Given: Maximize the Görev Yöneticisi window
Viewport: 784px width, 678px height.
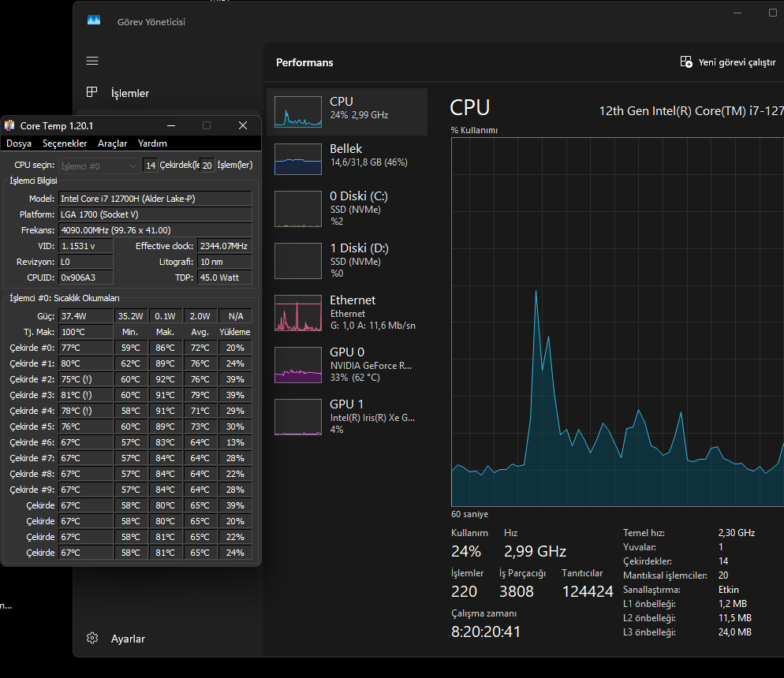Looking at the screenshot, I should click(x=772, y=13).
